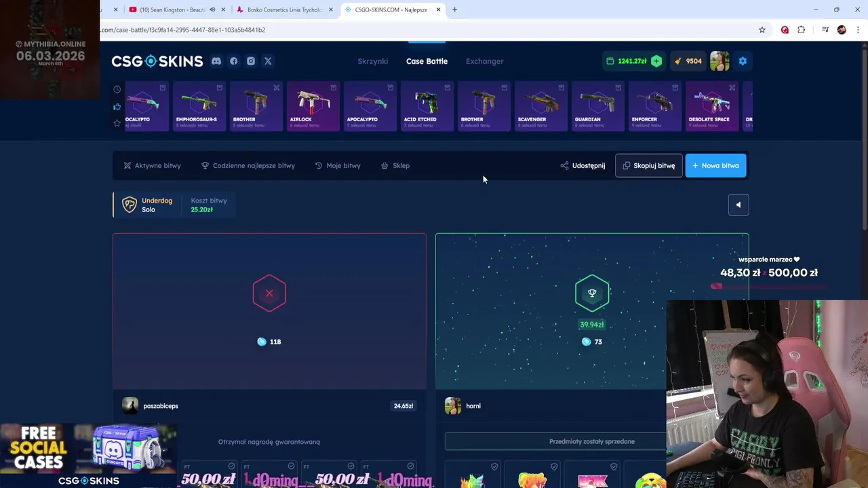Open the settings gear icon
The height and width of the screenshot is (488, 868).
[x=743, y=61]
